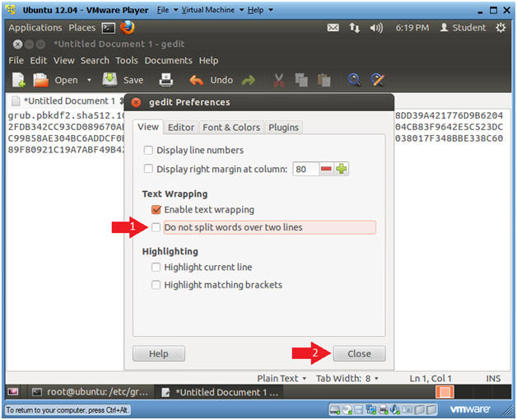517x420 pixels.
Task: Click the INS insert mode indicator
Action: pyautogui.click(x=493, y=379)
